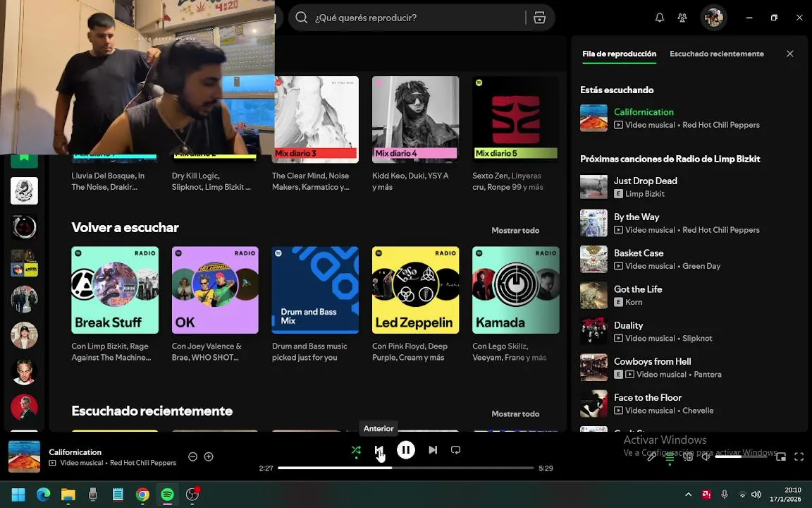Pause the current song
The height and width of the screenshot is (508, 812).
click(406, 450)
